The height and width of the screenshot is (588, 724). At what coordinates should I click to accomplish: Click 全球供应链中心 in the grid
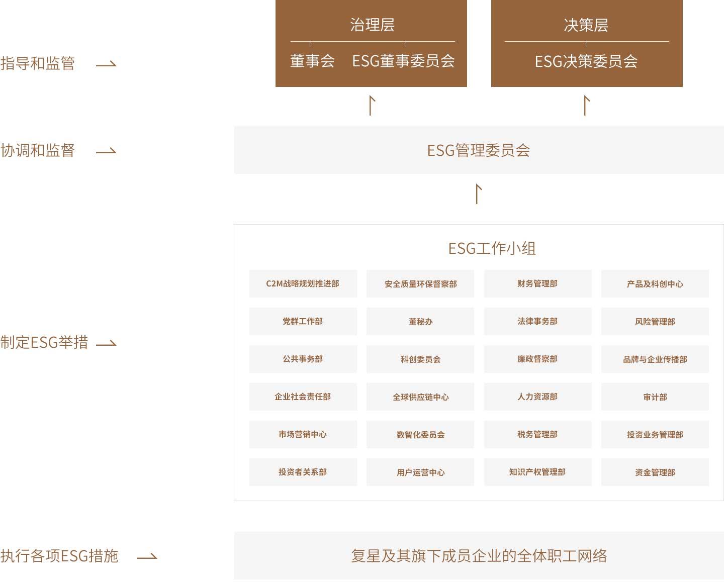(x=420, y=397)
